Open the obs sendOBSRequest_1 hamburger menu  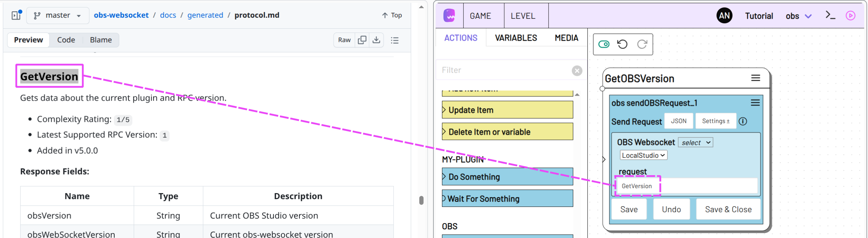755,103
